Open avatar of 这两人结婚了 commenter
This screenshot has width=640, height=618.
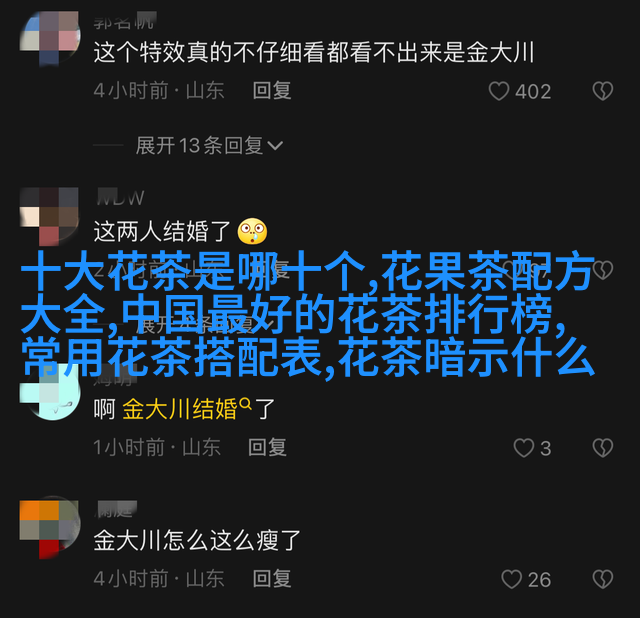click(x=50, y=216)
